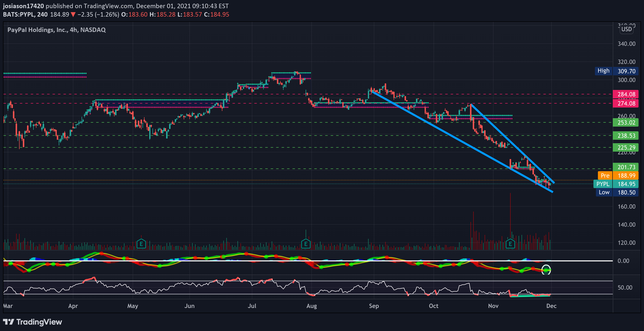The image size is (644, 331).
Task: Select the 225.29 support level label
Action: (x=626, y=147)
